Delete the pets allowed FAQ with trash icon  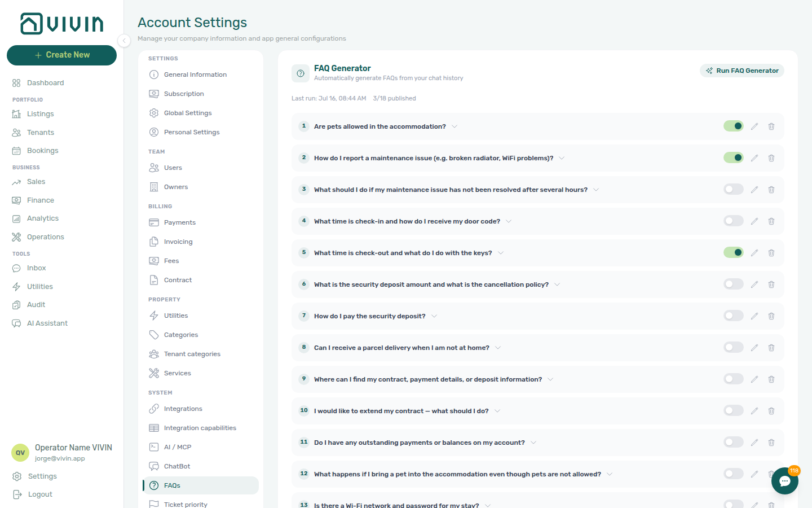coord(771,126)
